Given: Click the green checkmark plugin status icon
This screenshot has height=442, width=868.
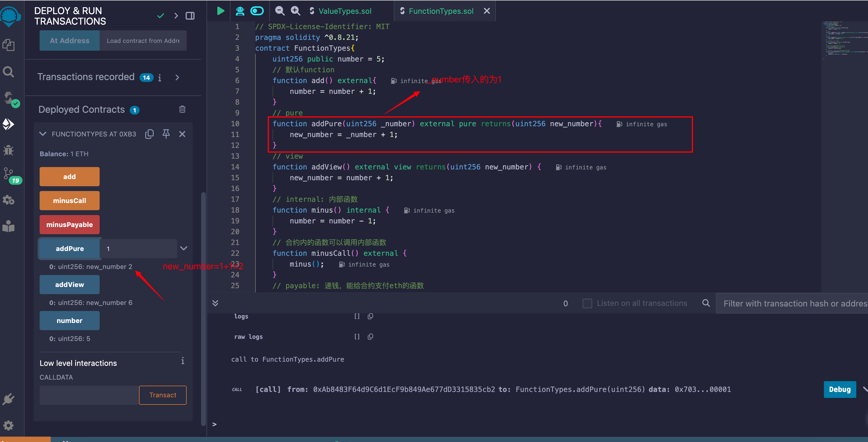Looking at the screenshot, I should (161, 16).
